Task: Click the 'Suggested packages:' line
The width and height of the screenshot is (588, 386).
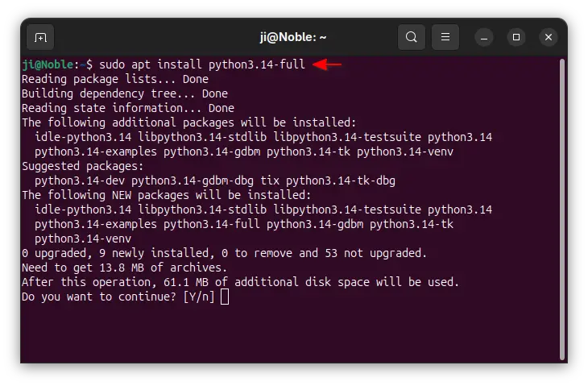Action: tap(83, 166)
